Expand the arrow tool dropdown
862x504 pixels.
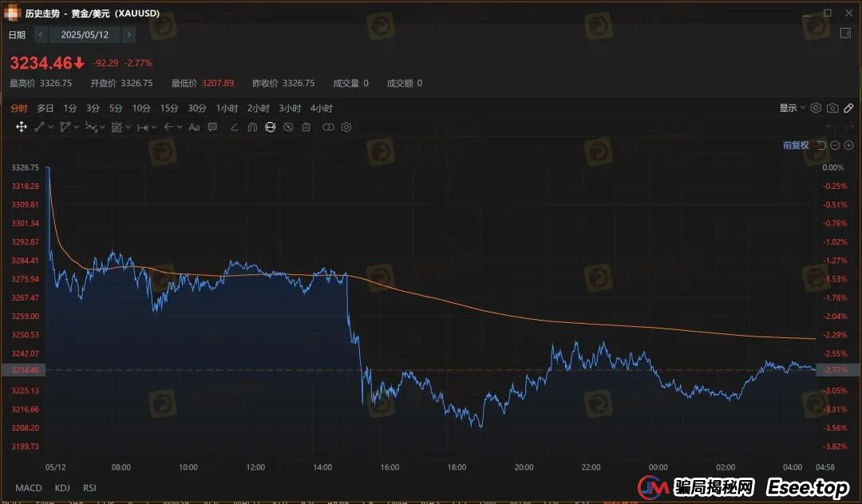(x=180, y=127)
